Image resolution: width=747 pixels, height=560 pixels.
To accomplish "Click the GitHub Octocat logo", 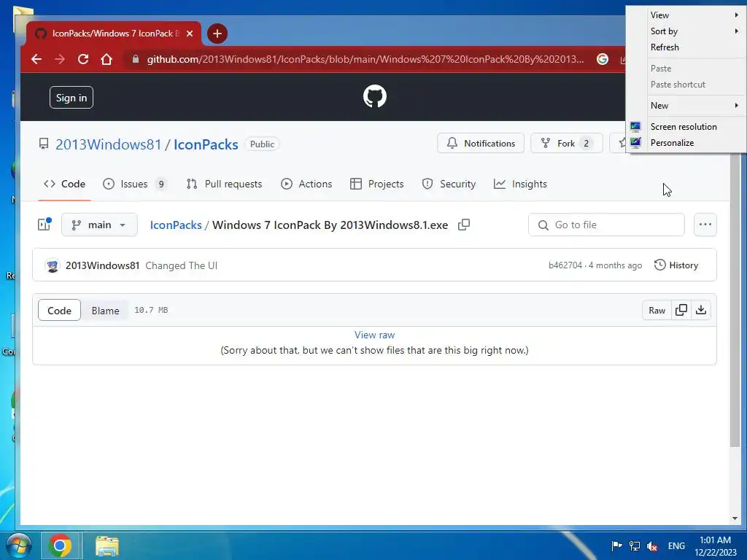I will pos(374,97).
